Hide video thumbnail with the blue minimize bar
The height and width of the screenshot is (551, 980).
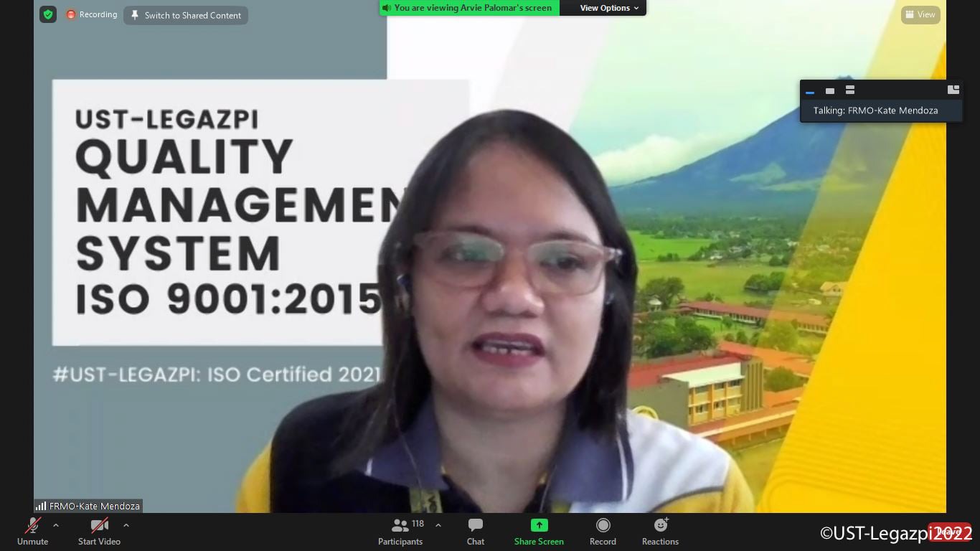coord(810,92)
